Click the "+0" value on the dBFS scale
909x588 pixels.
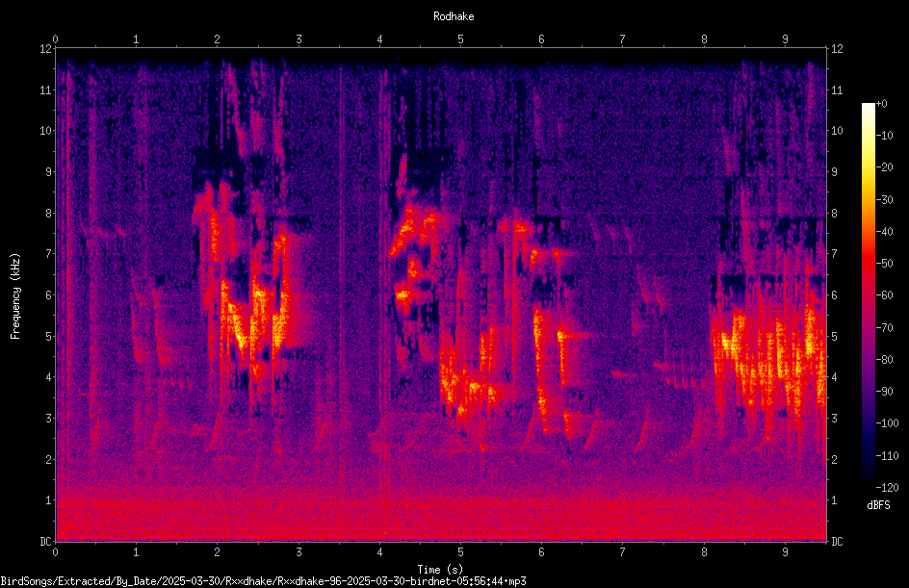tap(882, 104)
